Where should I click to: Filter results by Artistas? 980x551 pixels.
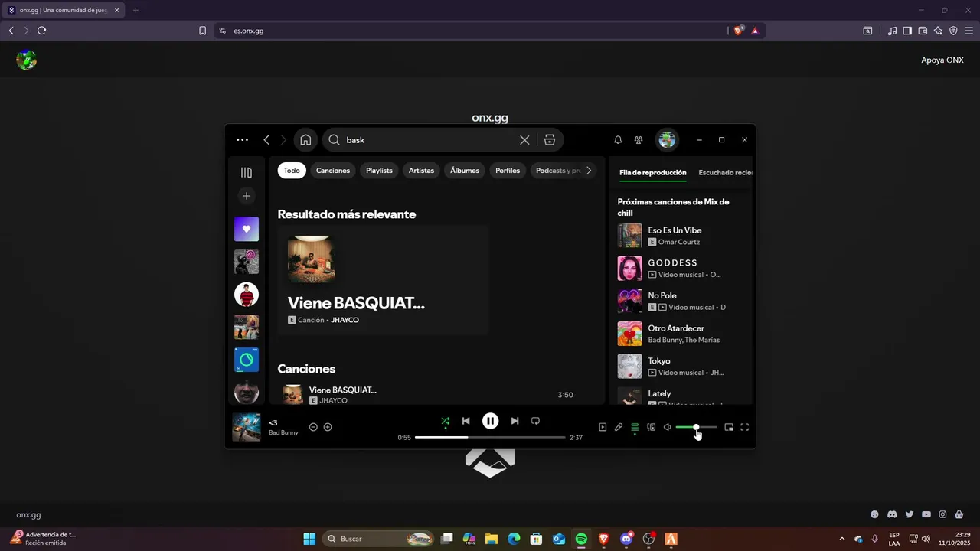coord(421,171)
